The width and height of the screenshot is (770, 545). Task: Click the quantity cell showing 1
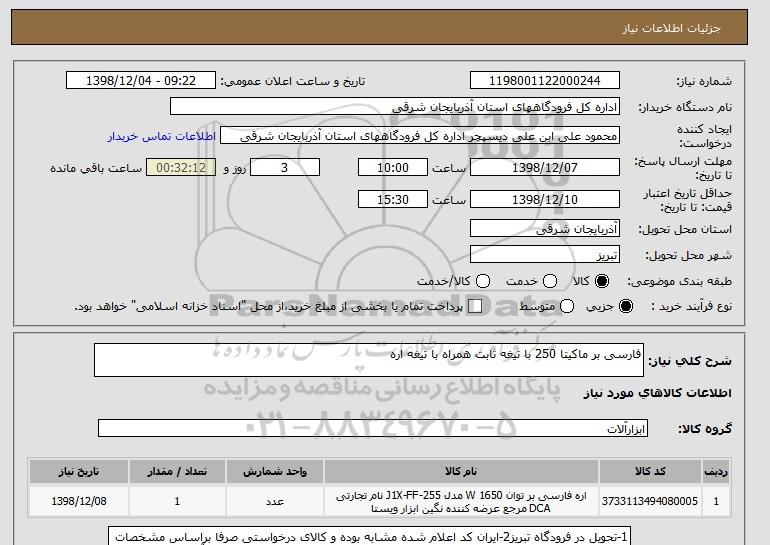click(x=177, y=501)
